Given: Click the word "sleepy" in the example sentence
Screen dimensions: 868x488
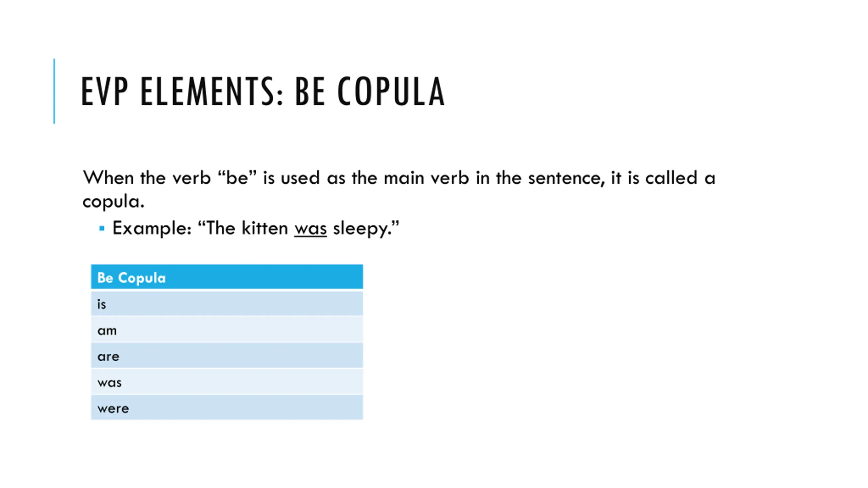Looking at the screenshot, I should 361,228.
